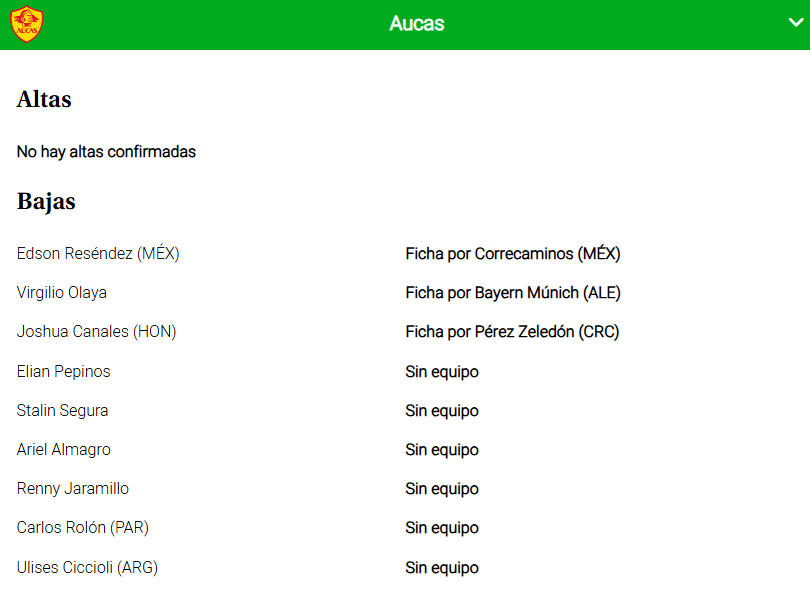Click Sin equipo status for Elian Pepinos
The height and width of the screenshot is (605, 810).
442,372
